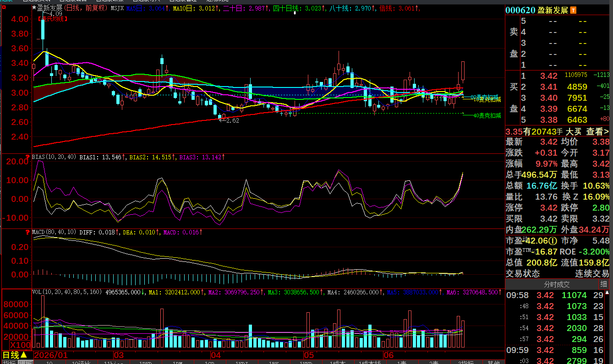This screenshot has width=613, height=364.
Task: Select the 模板 tab at bottom
Action: tap(25, 363)
